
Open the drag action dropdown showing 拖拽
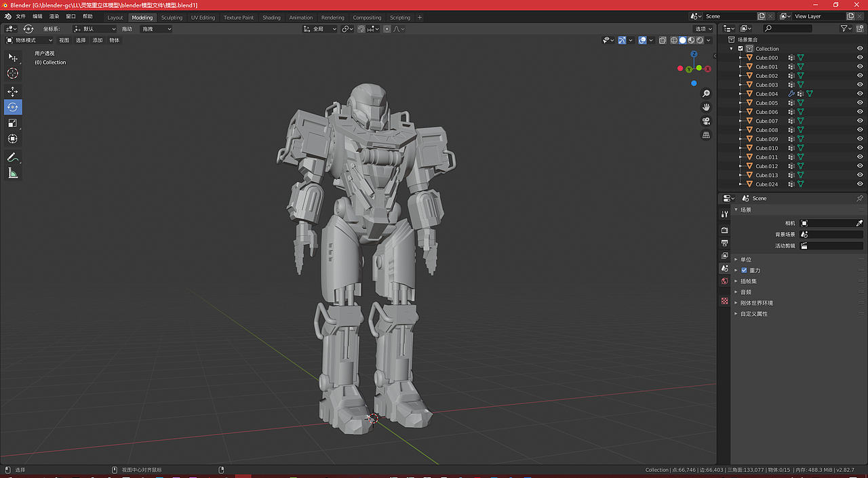tap(156, 28)
